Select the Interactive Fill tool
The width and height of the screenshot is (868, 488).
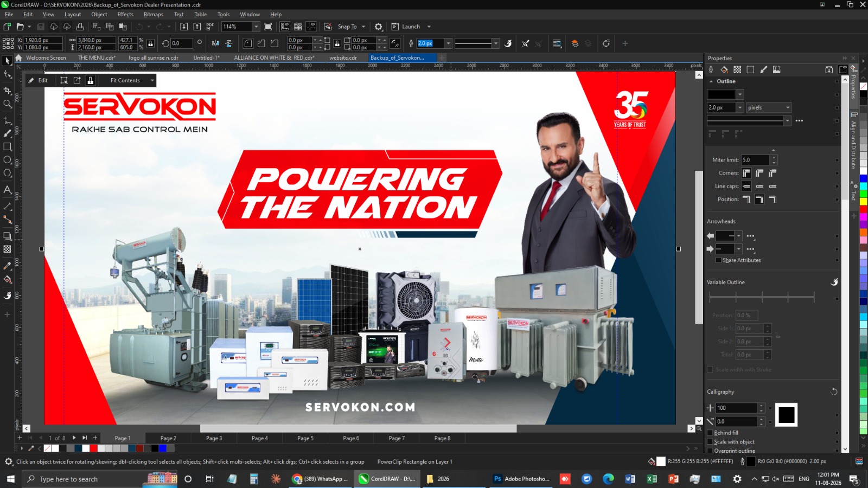pos(8,279)
